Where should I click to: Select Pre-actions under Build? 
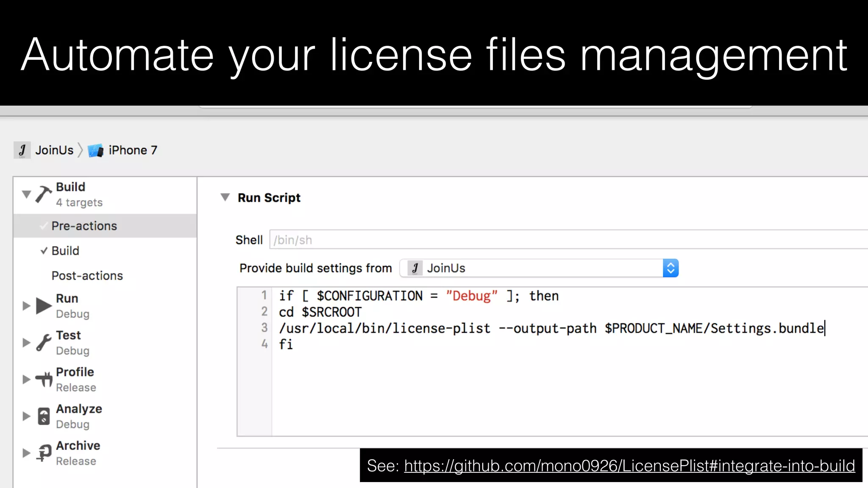[105, 226]
